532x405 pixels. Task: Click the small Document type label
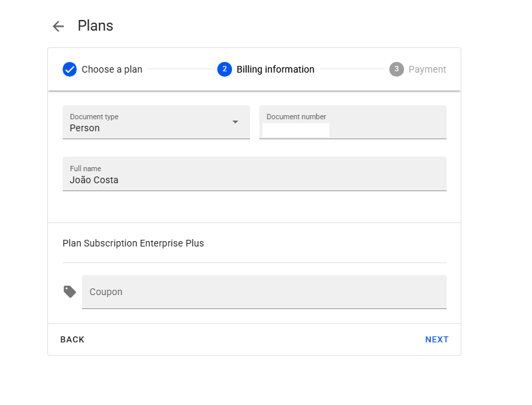point(94,117)
